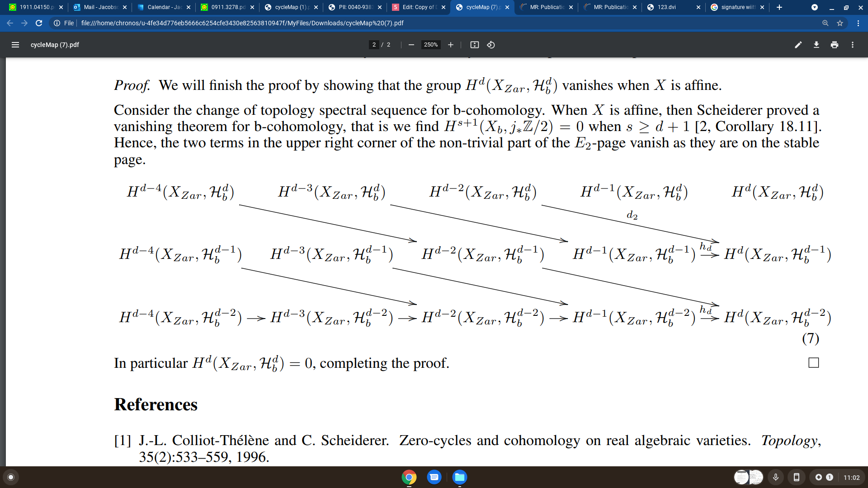Reload the current page
The image size is (868, 488).
point(39,23)
